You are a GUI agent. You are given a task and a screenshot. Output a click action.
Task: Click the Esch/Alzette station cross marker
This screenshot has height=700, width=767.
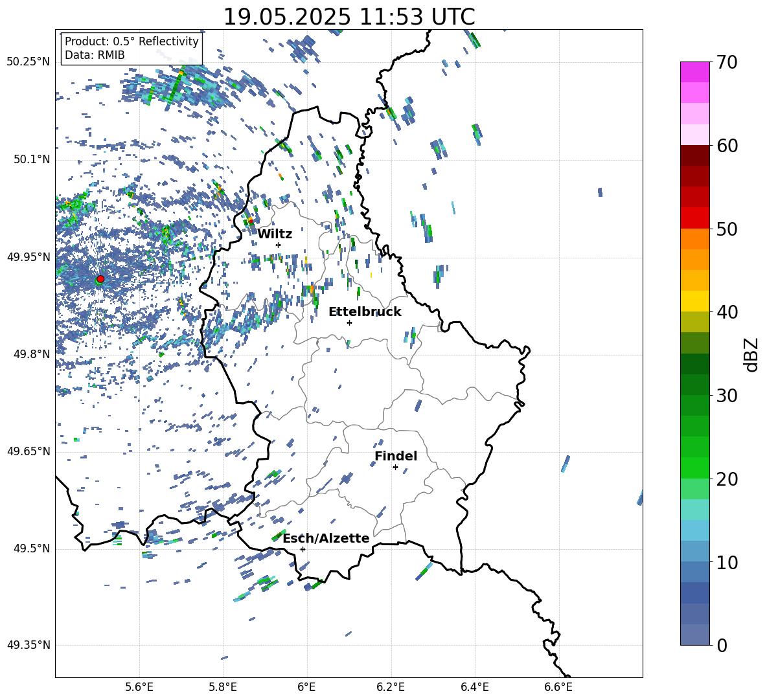(303, 549)
